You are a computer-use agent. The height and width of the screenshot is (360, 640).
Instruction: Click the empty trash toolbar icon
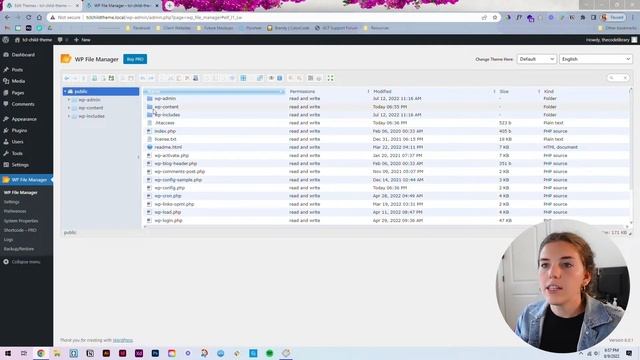tap(196, 78)
